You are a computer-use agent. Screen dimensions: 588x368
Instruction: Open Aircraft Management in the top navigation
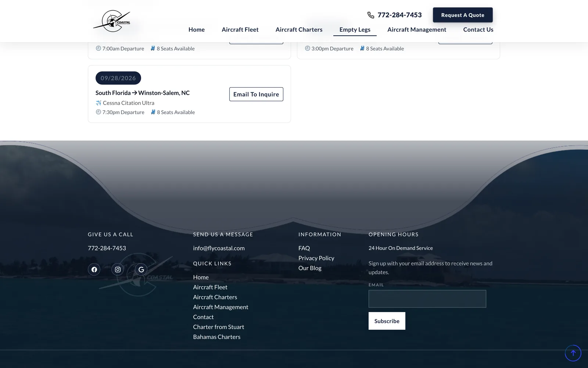tap(417, 29)
